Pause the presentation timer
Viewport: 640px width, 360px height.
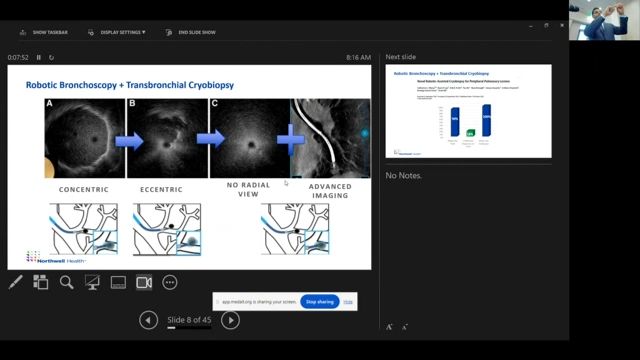[x=39, y=58]
